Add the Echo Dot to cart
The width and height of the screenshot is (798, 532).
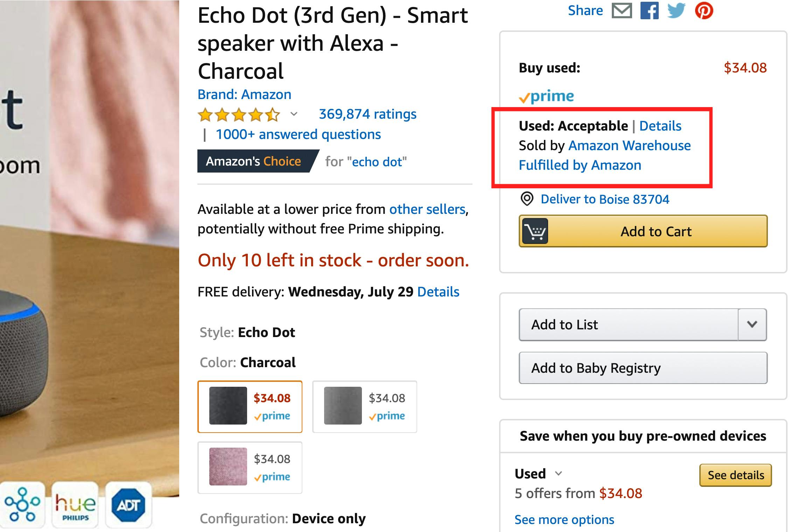pyautogui.click(x=643, y=231)
